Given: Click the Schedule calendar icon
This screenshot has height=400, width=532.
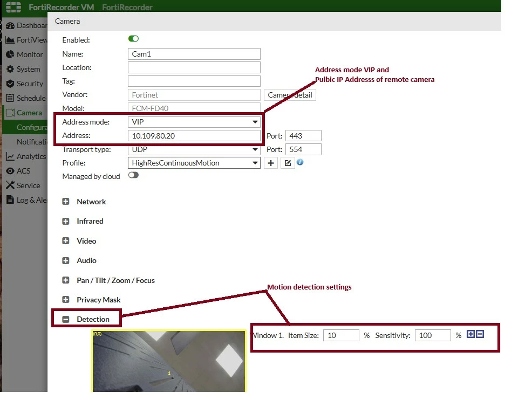Looking at the screenshot, I should click(10, 98).
